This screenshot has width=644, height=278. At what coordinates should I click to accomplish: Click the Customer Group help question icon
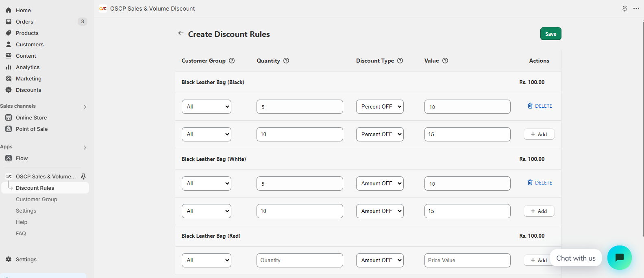tap(232, 61)
